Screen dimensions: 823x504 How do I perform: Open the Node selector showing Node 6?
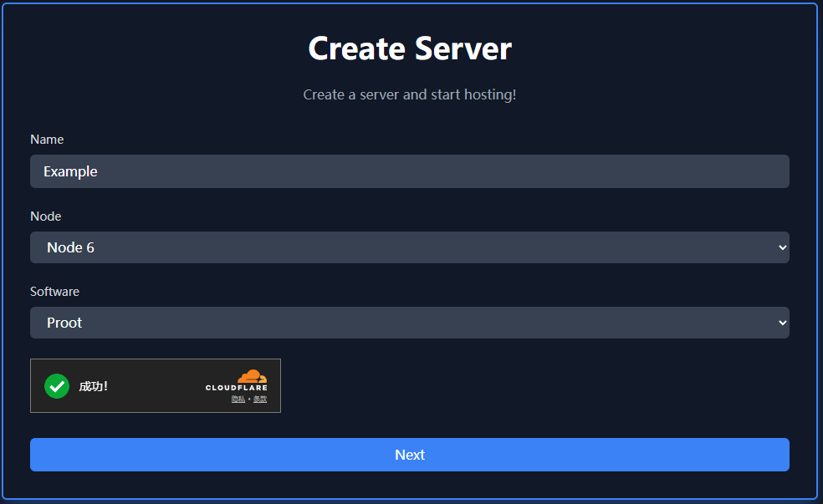[410, 247]
